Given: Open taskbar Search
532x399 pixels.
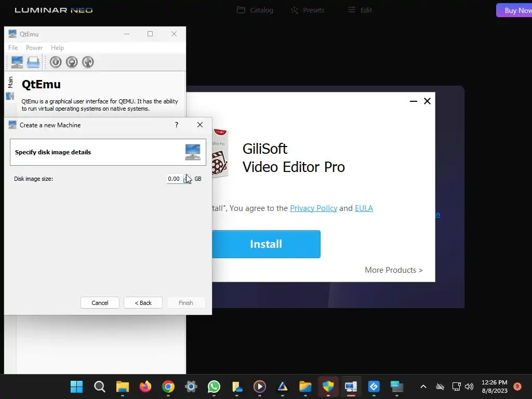Looking at the screenshot, I should 99,387.
